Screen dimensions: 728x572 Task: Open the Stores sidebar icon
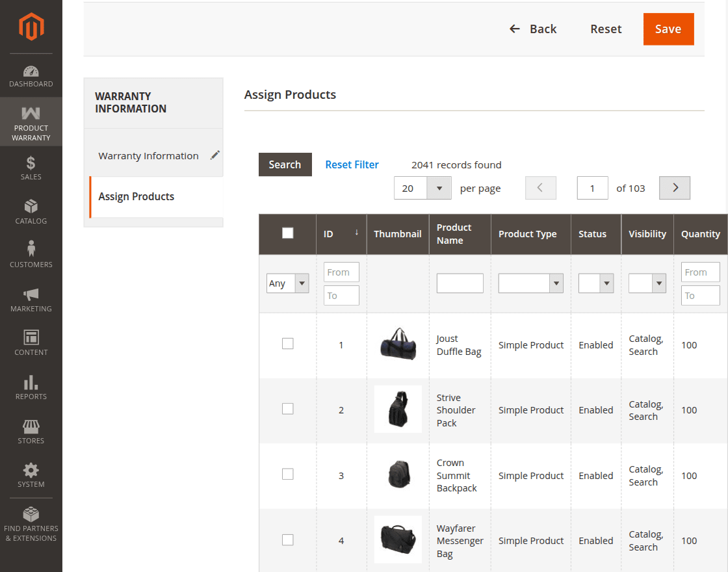click(31, 428)
